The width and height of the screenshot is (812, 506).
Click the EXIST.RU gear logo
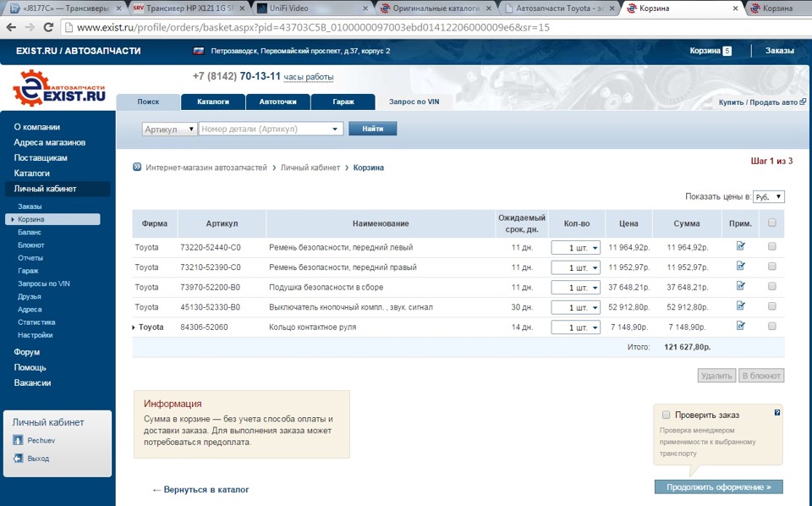pos(58,88)
